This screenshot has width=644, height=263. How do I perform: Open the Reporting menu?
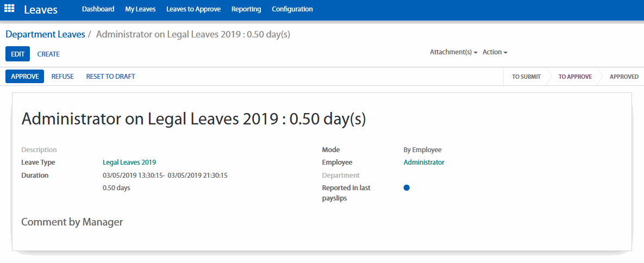point(246,9)
